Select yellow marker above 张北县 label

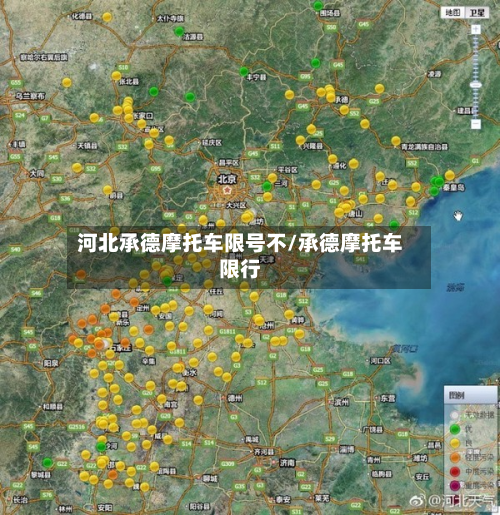point(116,76)
